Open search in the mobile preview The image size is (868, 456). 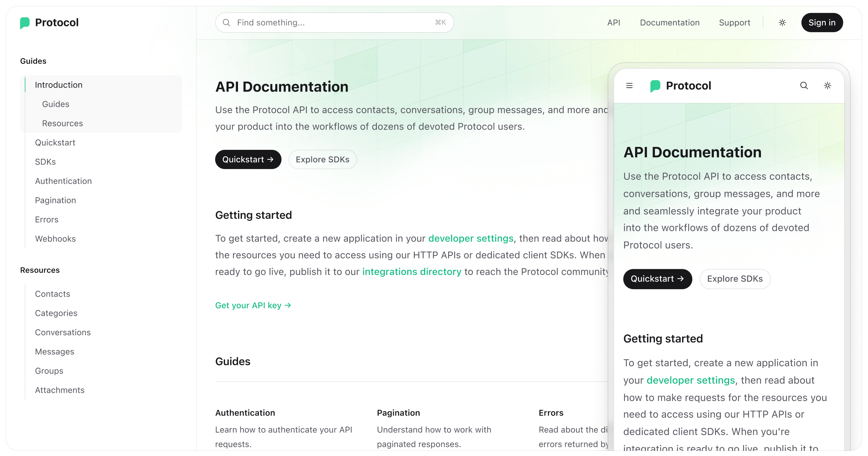[x=804, y=86]
